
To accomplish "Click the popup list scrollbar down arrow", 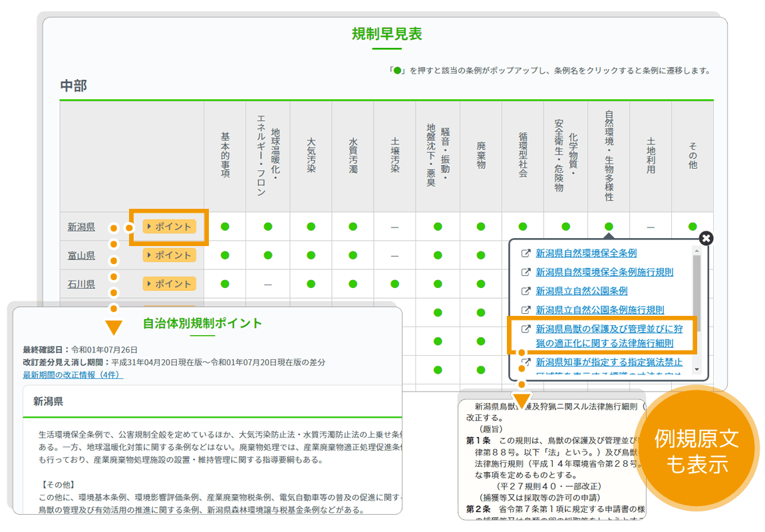I will (696, 369).
